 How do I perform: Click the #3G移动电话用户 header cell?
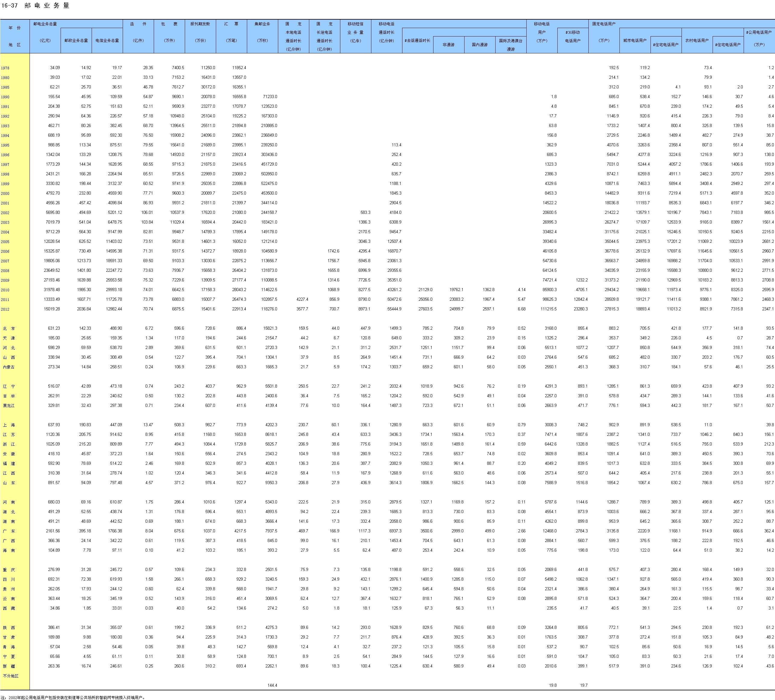pos(572,36)
